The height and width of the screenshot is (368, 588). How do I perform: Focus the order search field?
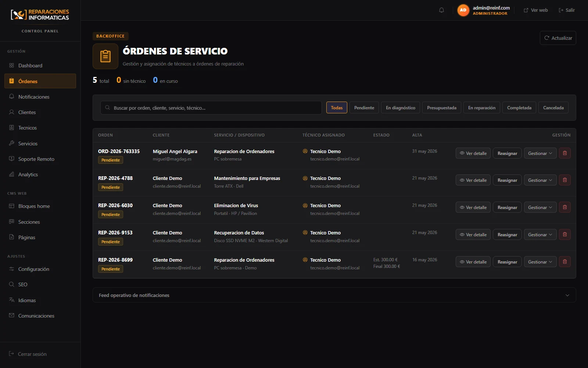(211, 107)
